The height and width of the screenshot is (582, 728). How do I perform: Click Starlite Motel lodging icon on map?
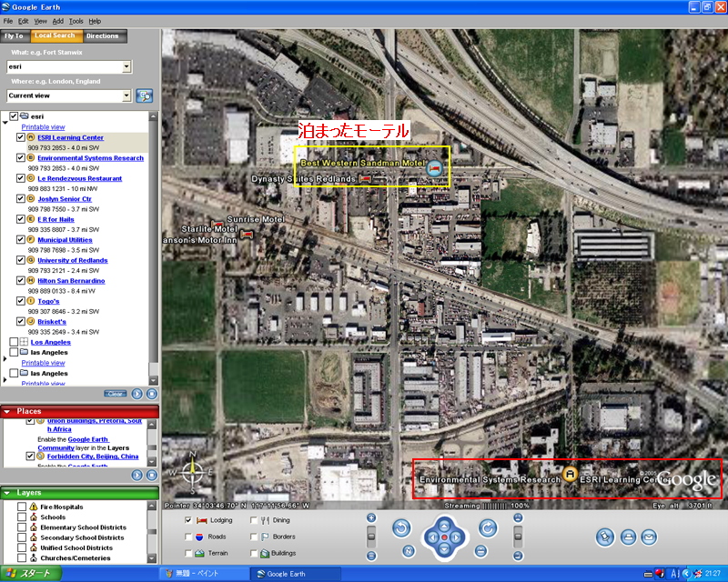tap(247, 233)
